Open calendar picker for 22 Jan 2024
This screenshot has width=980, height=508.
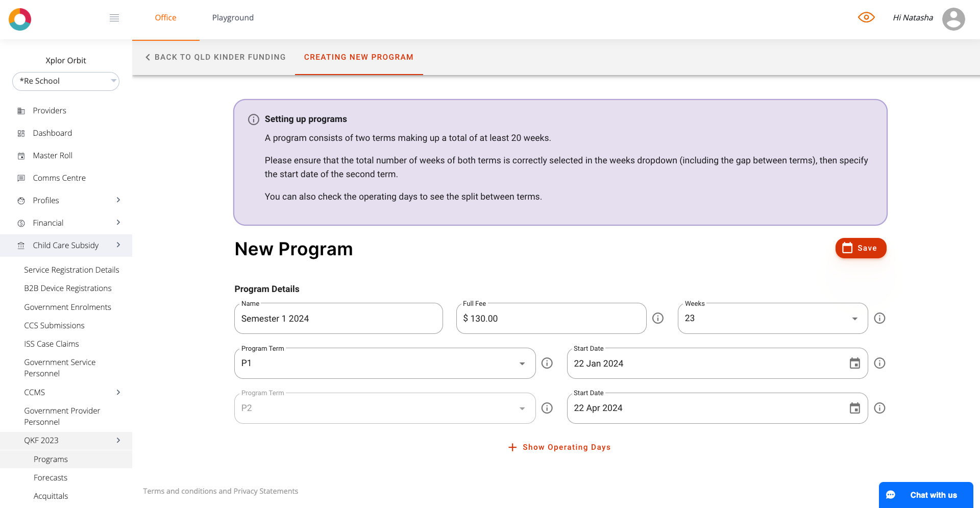pos(855,363)
